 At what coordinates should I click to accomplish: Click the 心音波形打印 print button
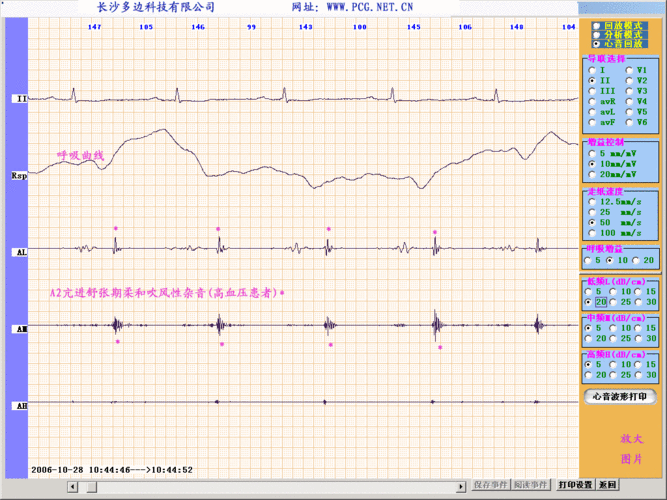pos(620,396)
